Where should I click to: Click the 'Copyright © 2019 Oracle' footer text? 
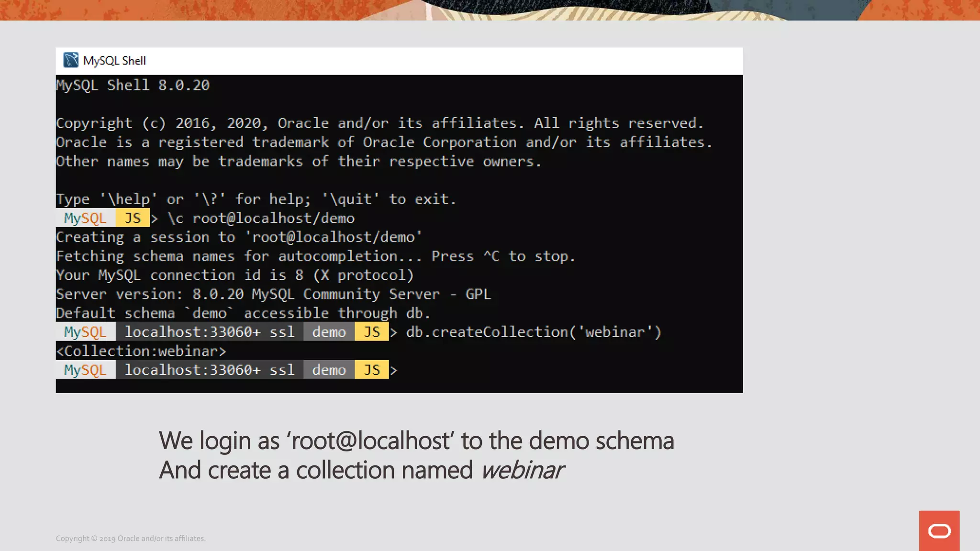[131, 539]
